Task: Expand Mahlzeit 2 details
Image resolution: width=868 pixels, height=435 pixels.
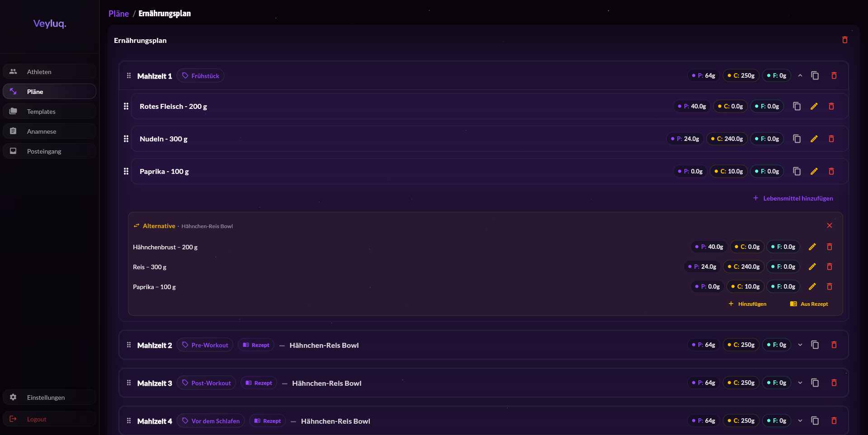Action: (x=800, y=345)
